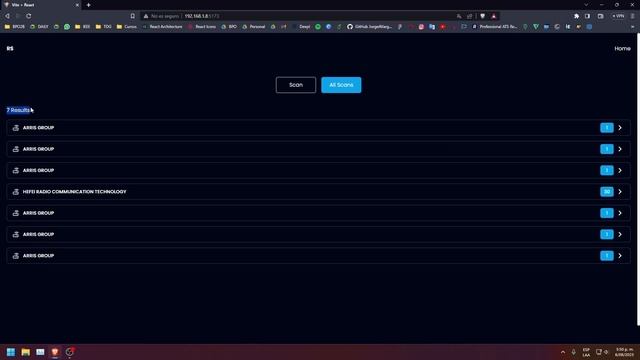Click the router icon beside HEFEI RADIO
Image resolution: width=640 pixels, height=360 pixels.
16,192
